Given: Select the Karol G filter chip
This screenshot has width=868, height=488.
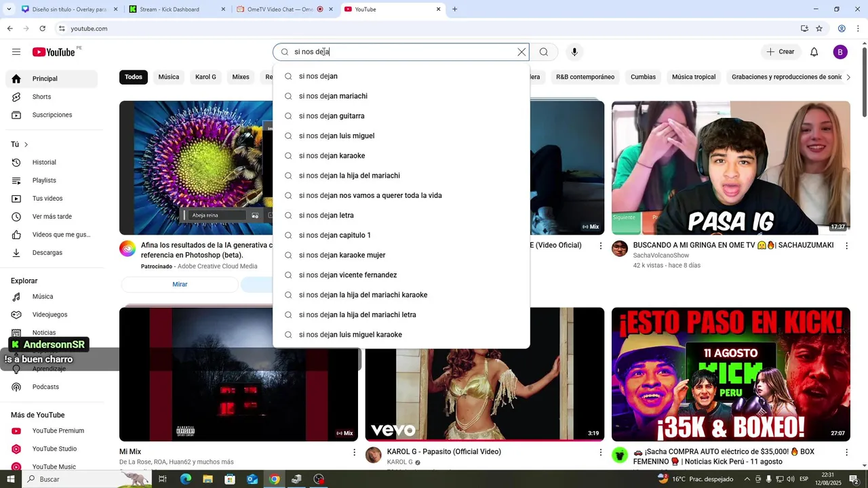Looking at the screenshot, I should coord(205,77).
